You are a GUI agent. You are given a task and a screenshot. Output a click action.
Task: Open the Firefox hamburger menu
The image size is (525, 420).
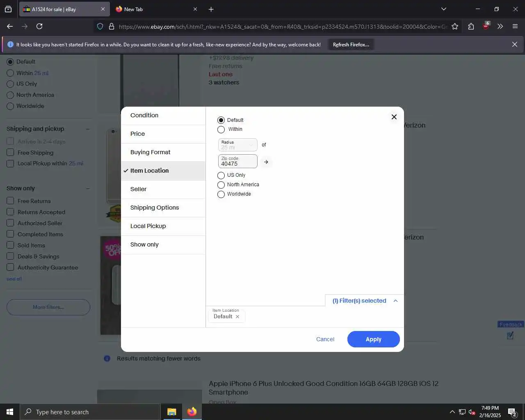click(515, 26)
